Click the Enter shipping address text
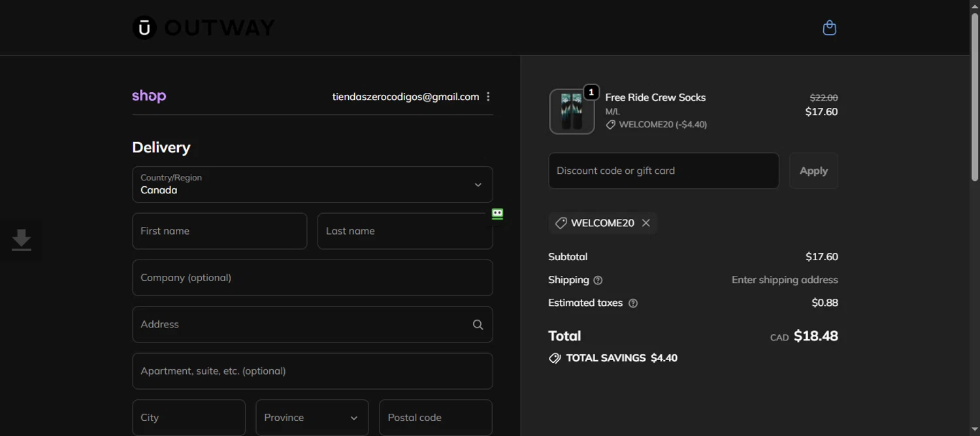Viewport: 980px width, 436px height. 785,280
